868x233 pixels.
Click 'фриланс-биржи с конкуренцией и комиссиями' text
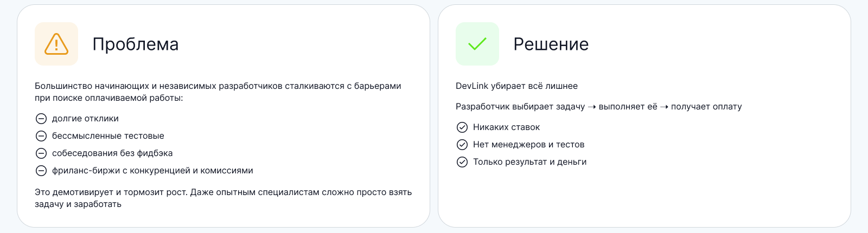point(152,171)
